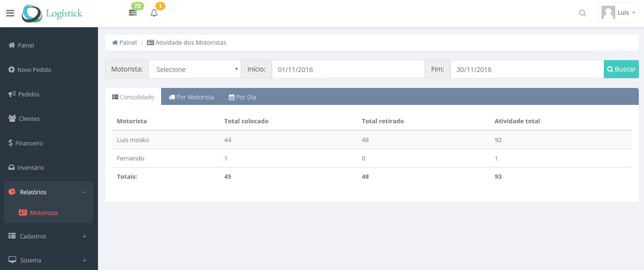
Task: Open the Motorista Selecione dropdown
Action: click(x=195, y=69)
